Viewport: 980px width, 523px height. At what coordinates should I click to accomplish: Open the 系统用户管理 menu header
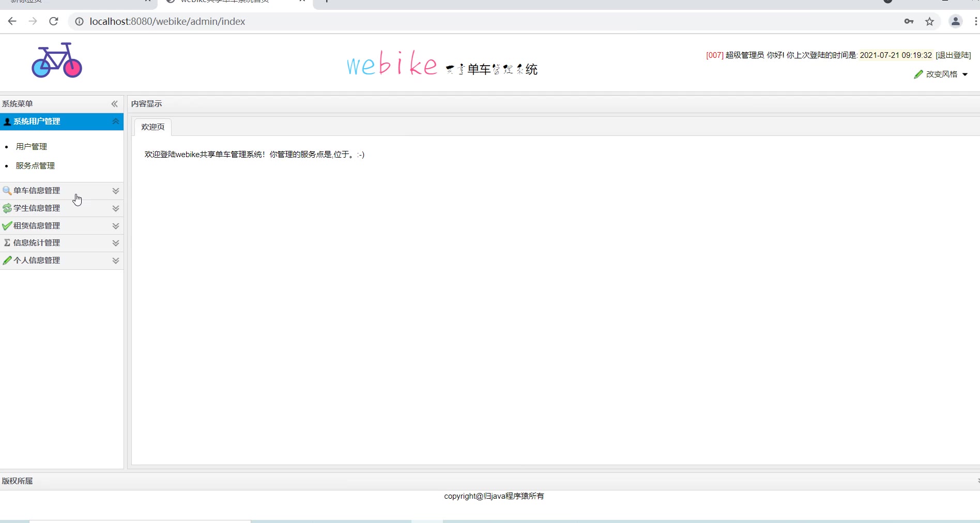62,121
